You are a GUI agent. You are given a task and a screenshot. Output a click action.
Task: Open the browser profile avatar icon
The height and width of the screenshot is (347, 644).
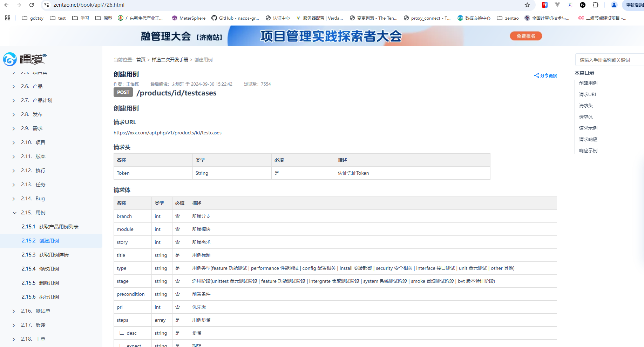(x=614, y=5)
